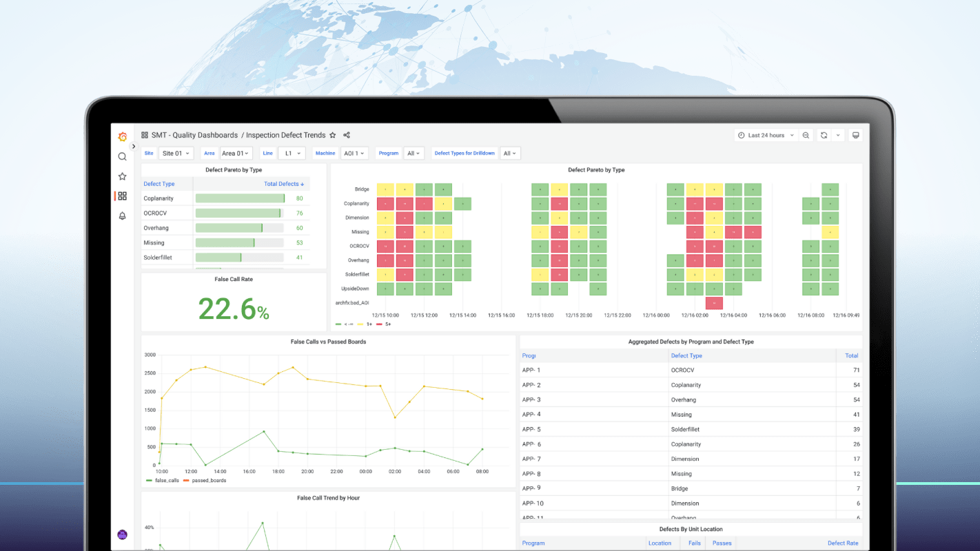Screen dimensions: 980x551
Task: Sort Defects By Unit Location by Fails header
Action: coord(695,543)
